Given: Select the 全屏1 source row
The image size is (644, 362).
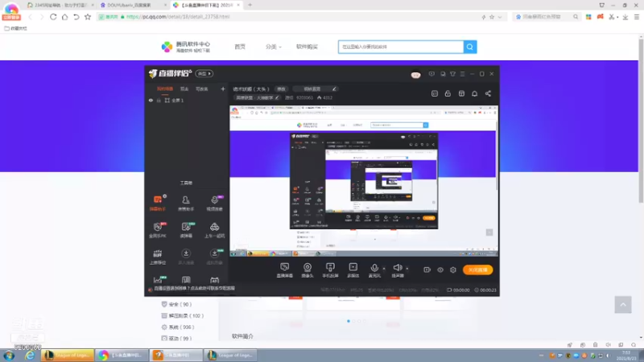Looking at the screenshot, I should pyautogui.click(x=187, y=101).
